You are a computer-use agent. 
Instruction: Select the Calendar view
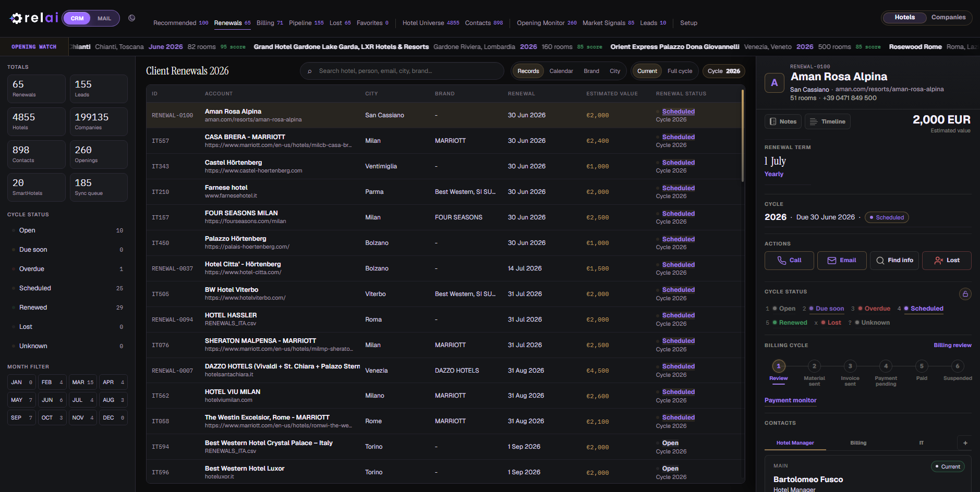[561, 71]
